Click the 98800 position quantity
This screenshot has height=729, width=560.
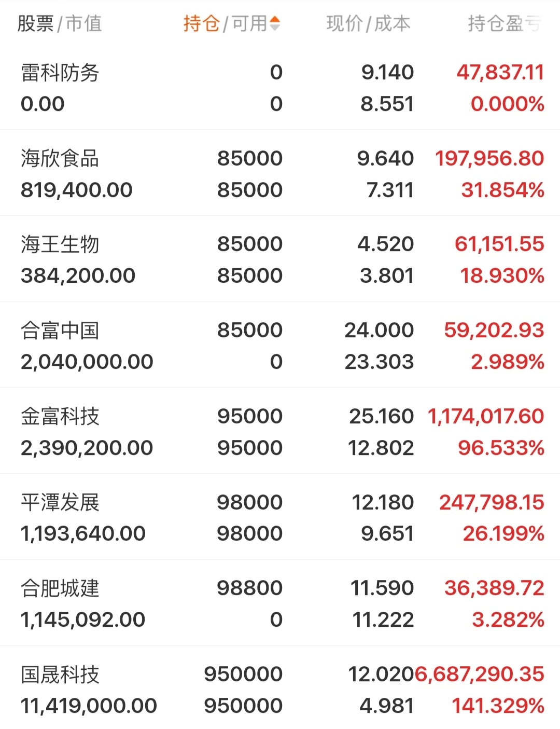pos(249,588)
